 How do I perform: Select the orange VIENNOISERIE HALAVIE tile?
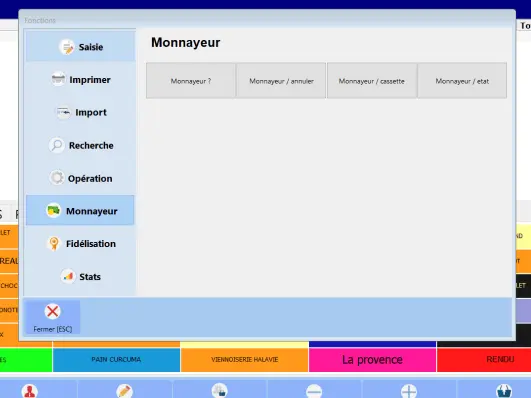click(245, 360)
